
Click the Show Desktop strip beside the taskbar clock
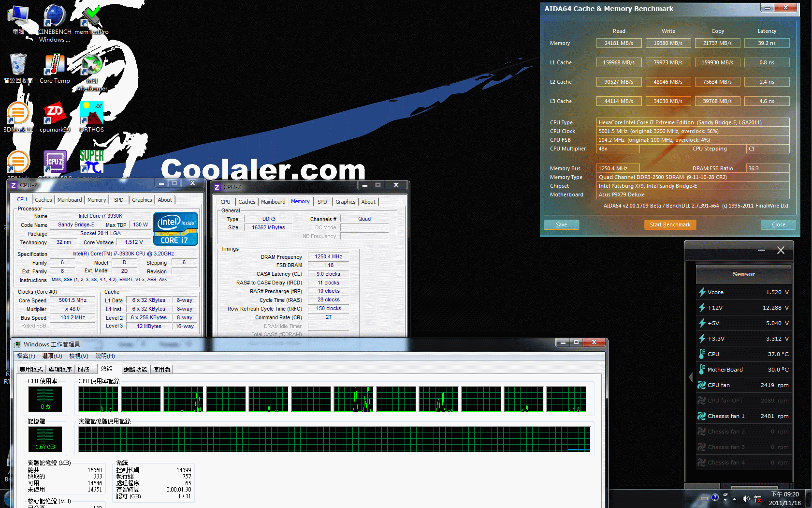(809, 498)
